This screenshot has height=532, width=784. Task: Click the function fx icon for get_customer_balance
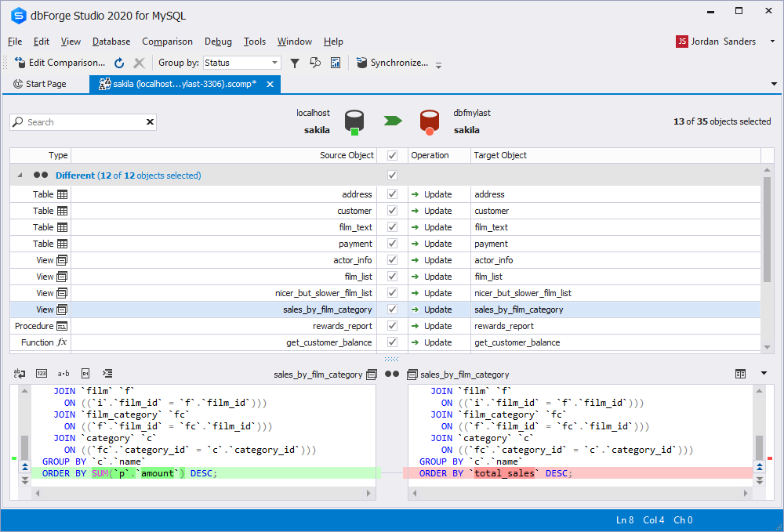(x=62, y=342)
